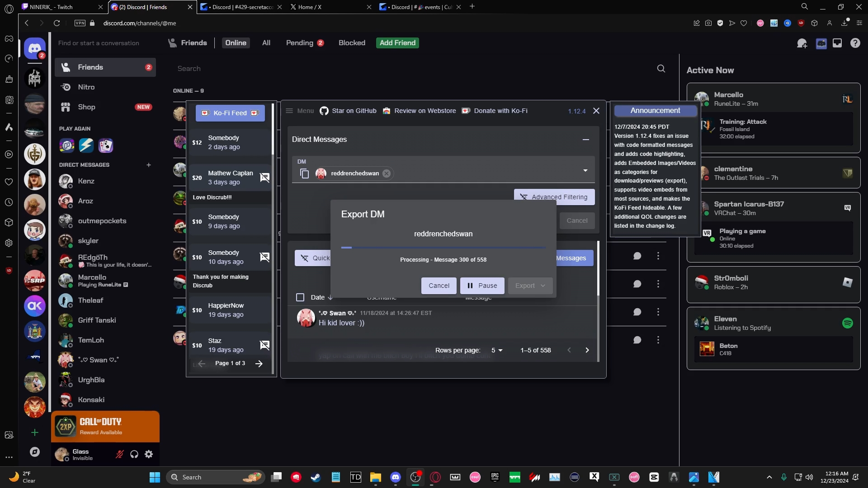868x488 pixels.
Task: Expand the DM selection dropdown arrow
Action: (x=585, y=170)
